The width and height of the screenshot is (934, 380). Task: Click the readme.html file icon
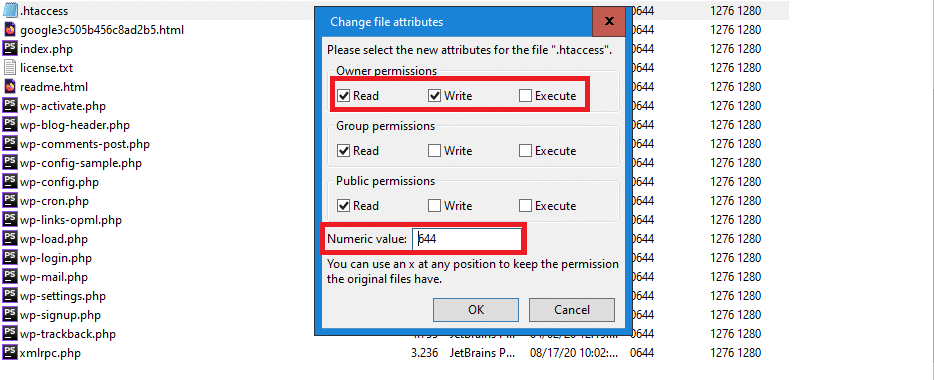pyautogui.click(x=10, y=87)
